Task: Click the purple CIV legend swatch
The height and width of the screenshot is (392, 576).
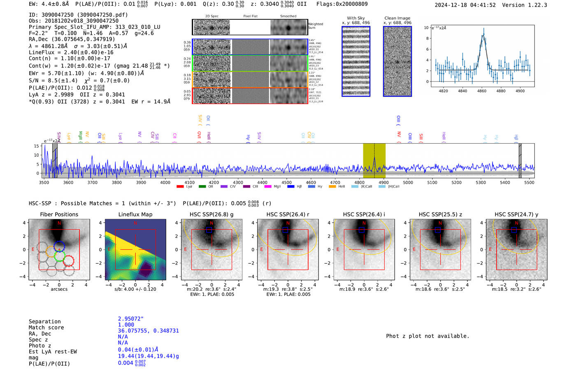Action: click(224, 186)
